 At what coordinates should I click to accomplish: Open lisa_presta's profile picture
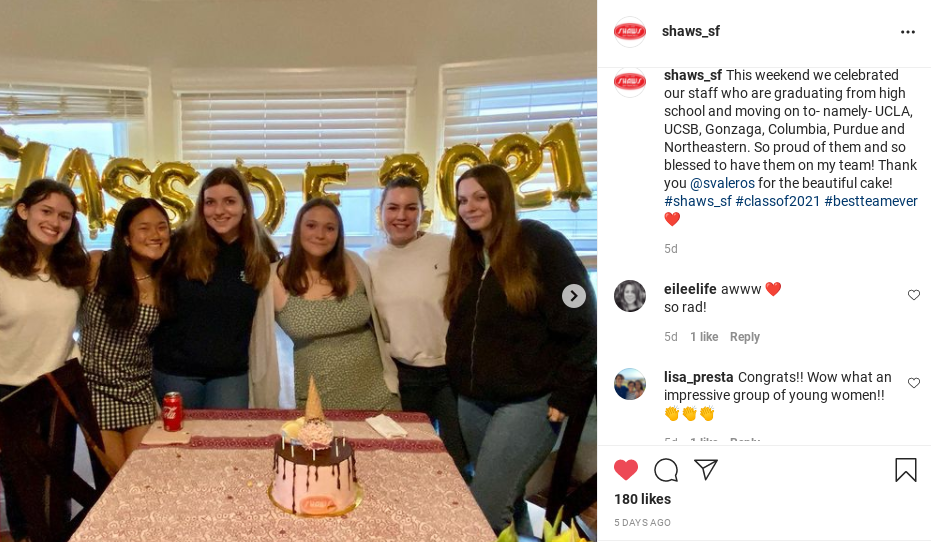point(629,383)
